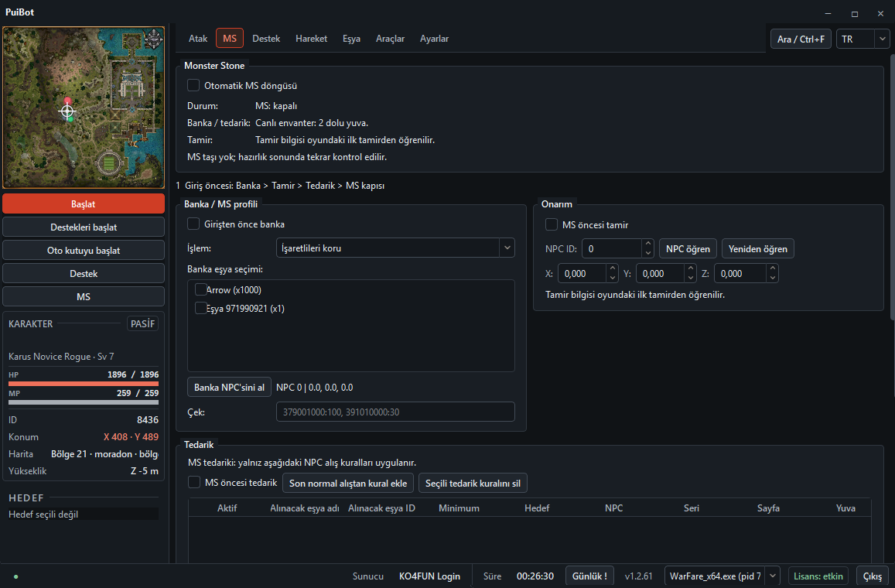Viewport: 895px width, 588px height.
Task: Click the compass icon on the minimap
Action: coord(153,38)
